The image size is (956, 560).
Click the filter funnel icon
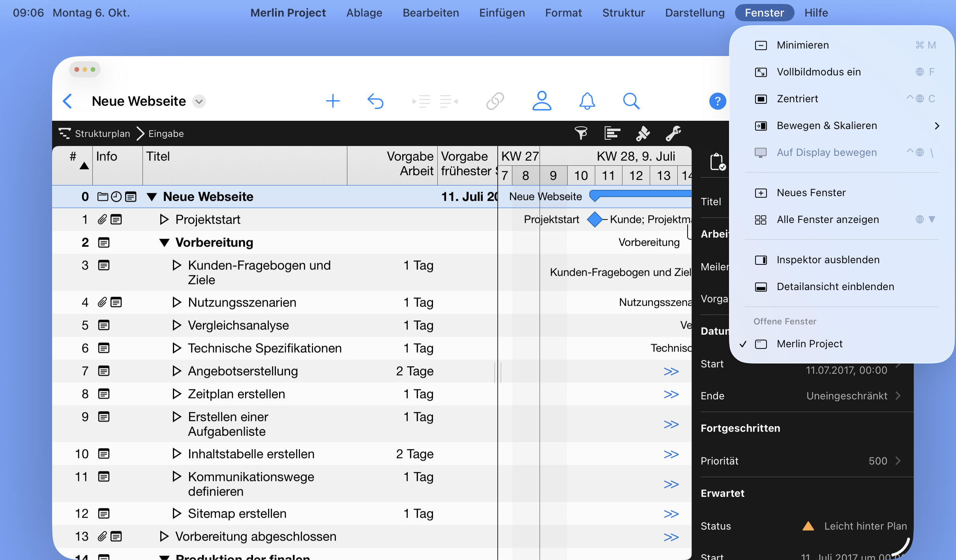point(581,133)
